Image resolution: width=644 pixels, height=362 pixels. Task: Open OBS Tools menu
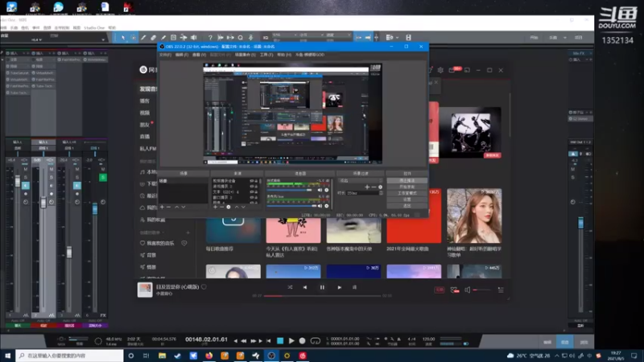click(x=266, y=55)
